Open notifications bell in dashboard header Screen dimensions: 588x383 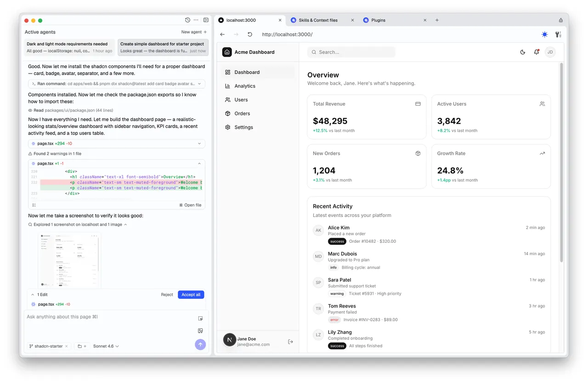click(x=536, y=52)
